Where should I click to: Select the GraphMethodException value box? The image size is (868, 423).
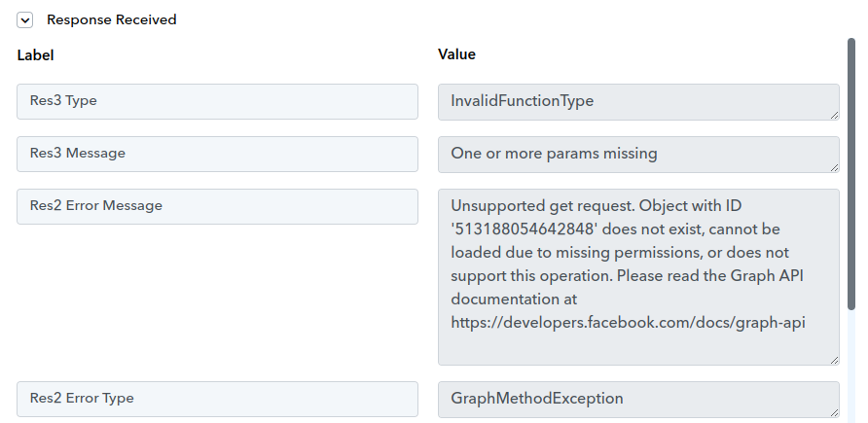(x=638, y=400)
